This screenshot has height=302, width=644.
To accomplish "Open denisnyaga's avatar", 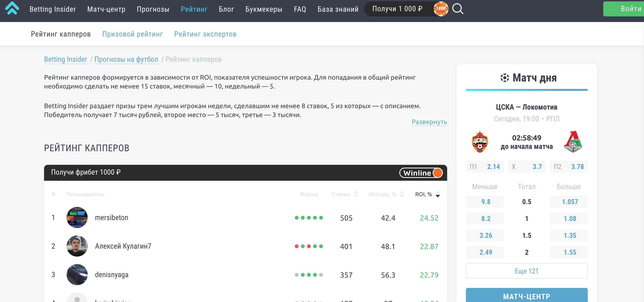I will click(77, 274).
